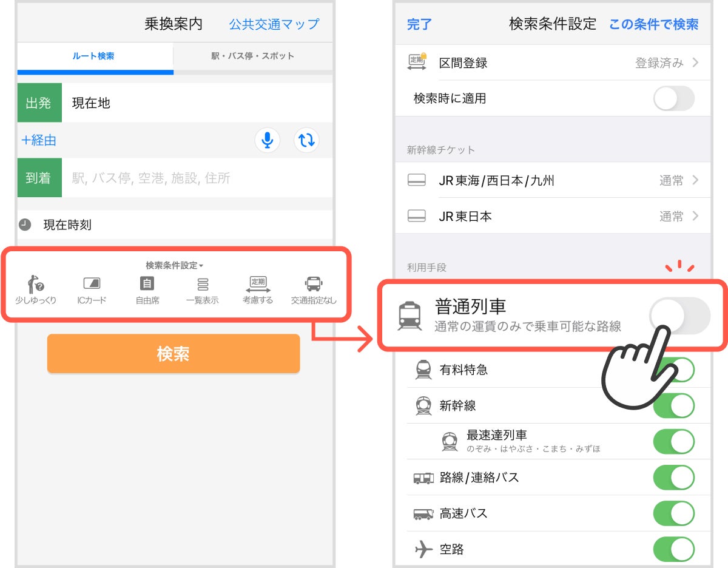728x568 pixels.
Task: Select the ルート検索 tab
Action: 93,56
